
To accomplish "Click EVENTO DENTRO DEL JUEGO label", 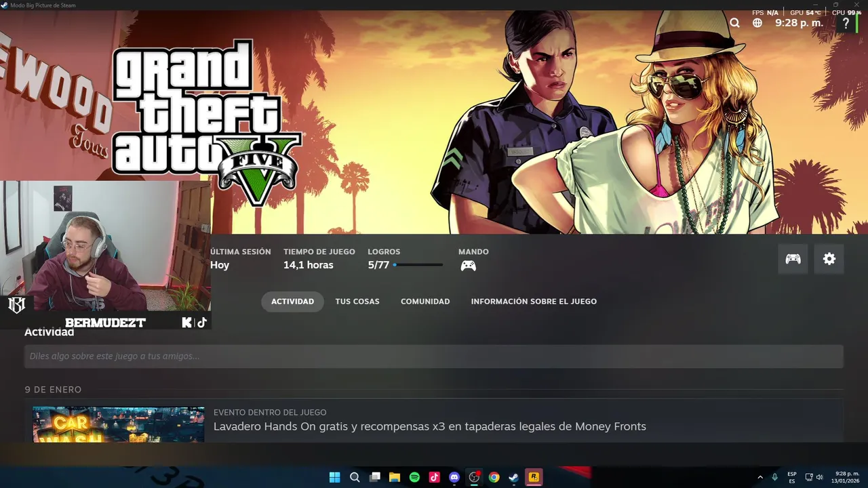I will tap(270, 412).
